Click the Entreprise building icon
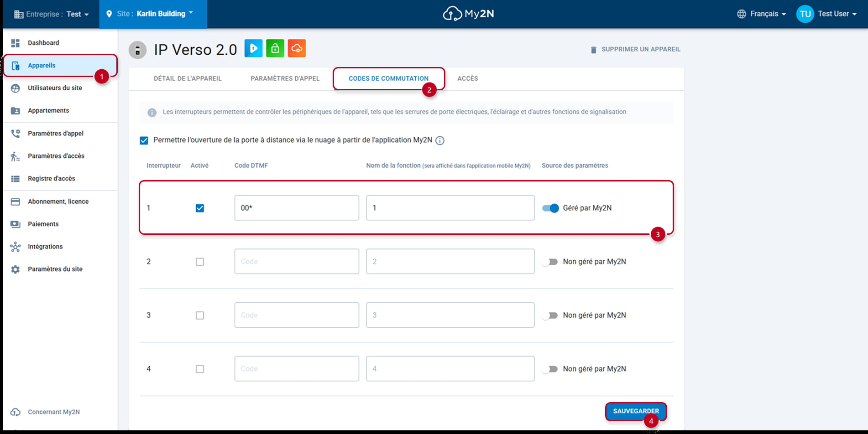The image size is (868, 434). (x=19, y=14)
